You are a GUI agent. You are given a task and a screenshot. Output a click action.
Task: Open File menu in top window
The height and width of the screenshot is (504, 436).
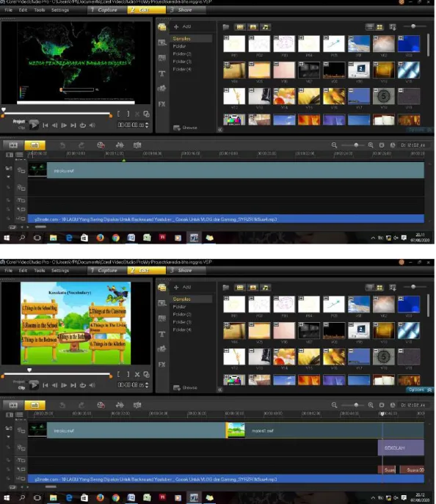click(x=8, y=10)
